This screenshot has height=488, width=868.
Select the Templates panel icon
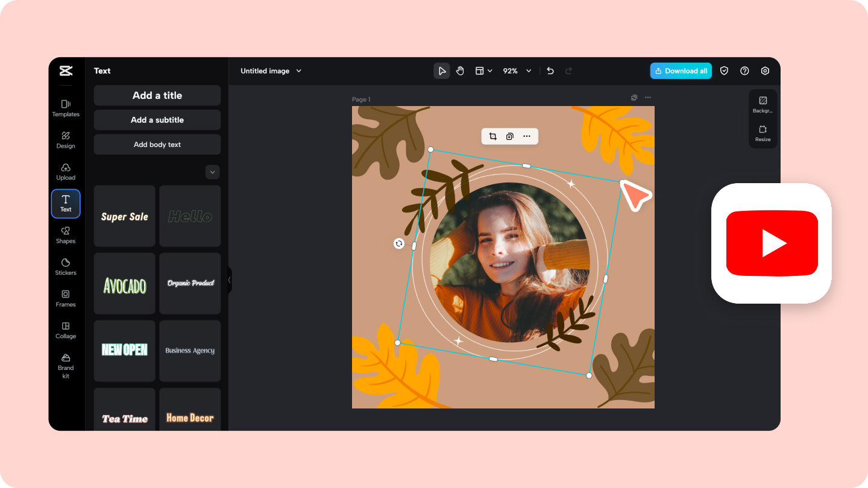66,108
